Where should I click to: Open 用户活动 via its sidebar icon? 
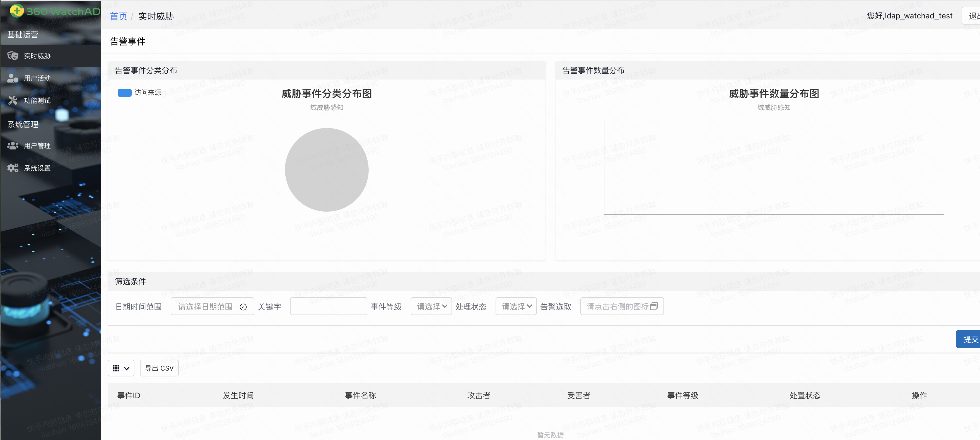click(13, 78)
